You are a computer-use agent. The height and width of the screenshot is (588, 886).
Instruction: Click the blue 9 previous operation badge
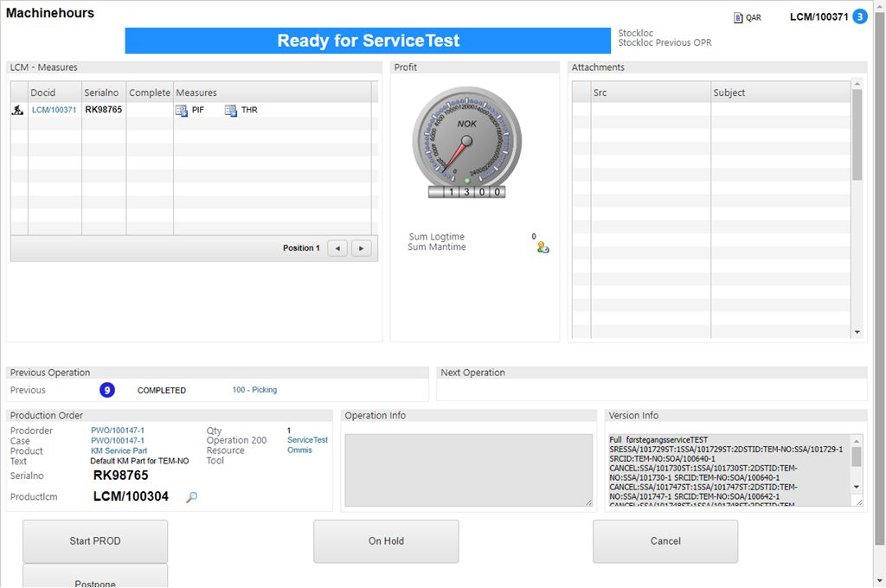106,390
